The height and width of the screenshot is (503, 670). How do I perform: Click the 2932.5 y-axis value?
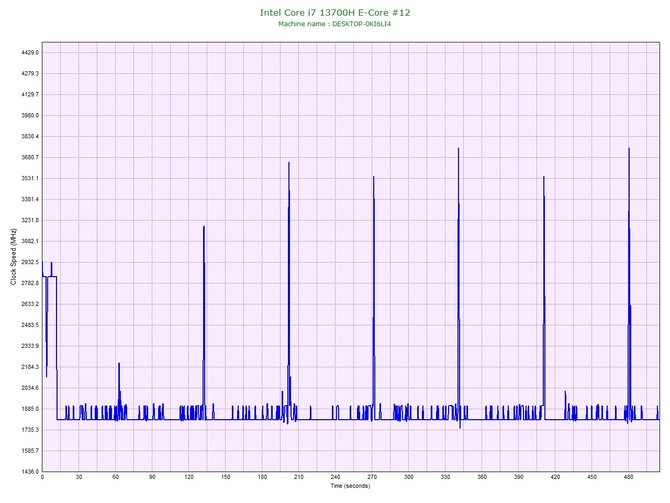coord(30,262)
